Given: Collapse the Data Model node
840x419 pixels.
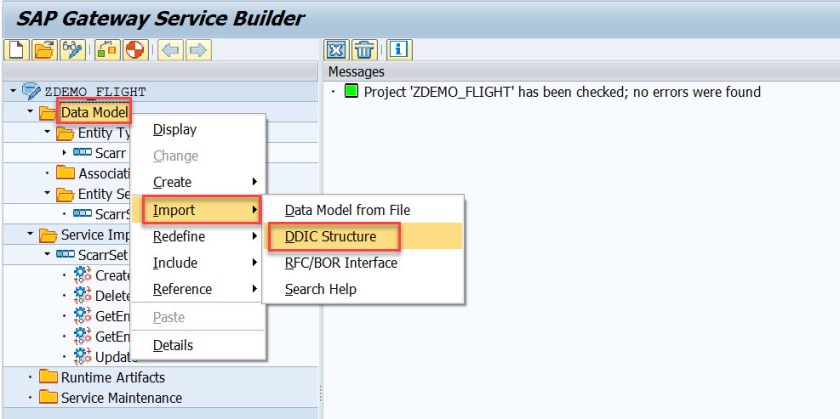Looking at the screenshot, I should coord(31,113).
